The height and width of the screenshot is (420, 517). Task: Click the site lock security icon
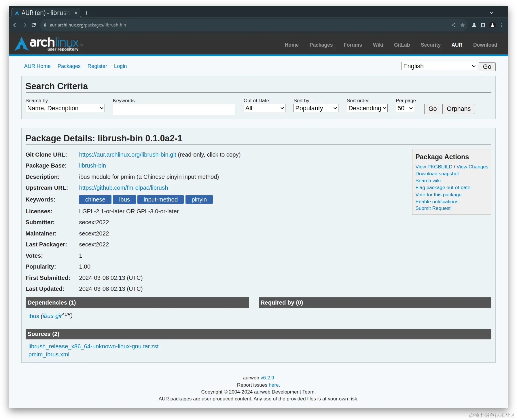pyautogui.click(x=45, y=25)
